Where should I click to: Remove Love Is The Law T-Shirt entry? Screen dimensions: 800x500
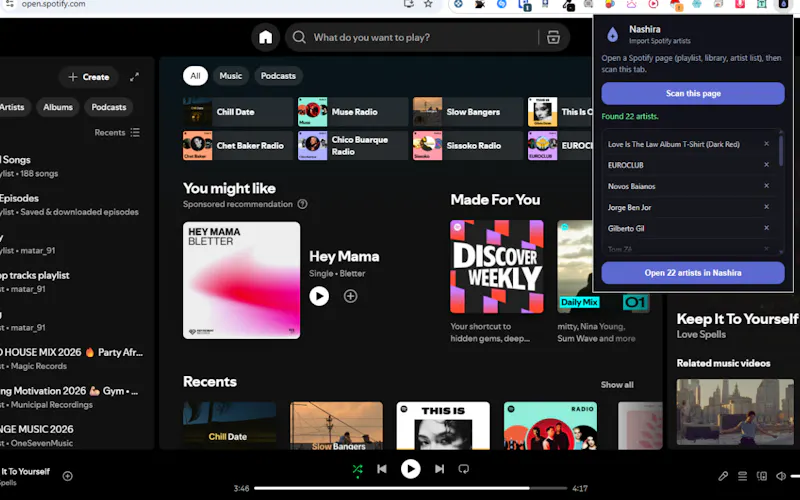click(766, 144)
